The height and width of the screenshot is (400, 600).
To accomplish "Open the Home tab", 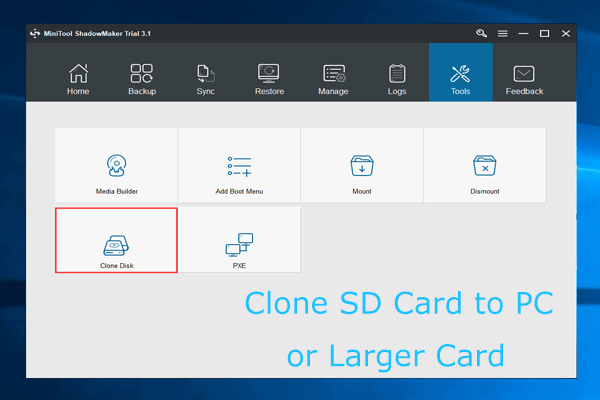I will (x=78, y=79).
